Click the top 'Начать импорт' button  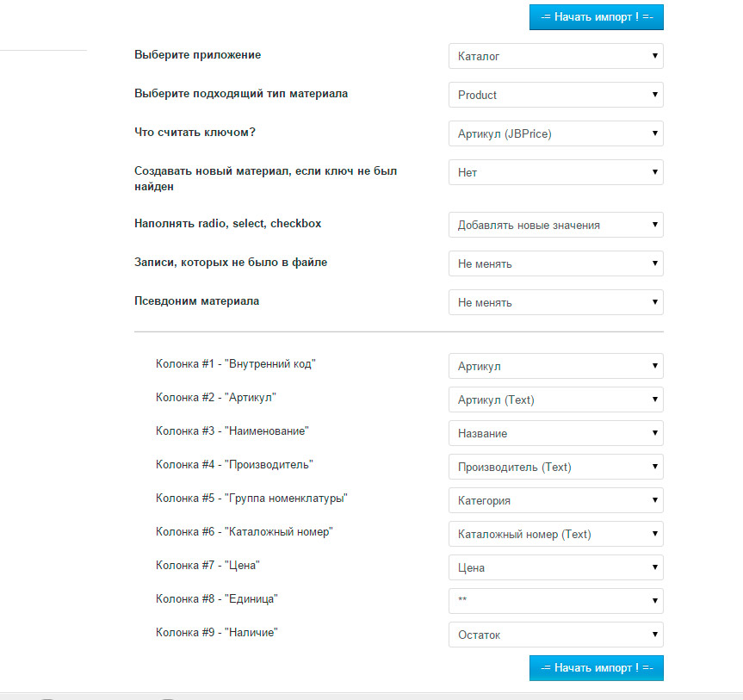click(596, 16)
